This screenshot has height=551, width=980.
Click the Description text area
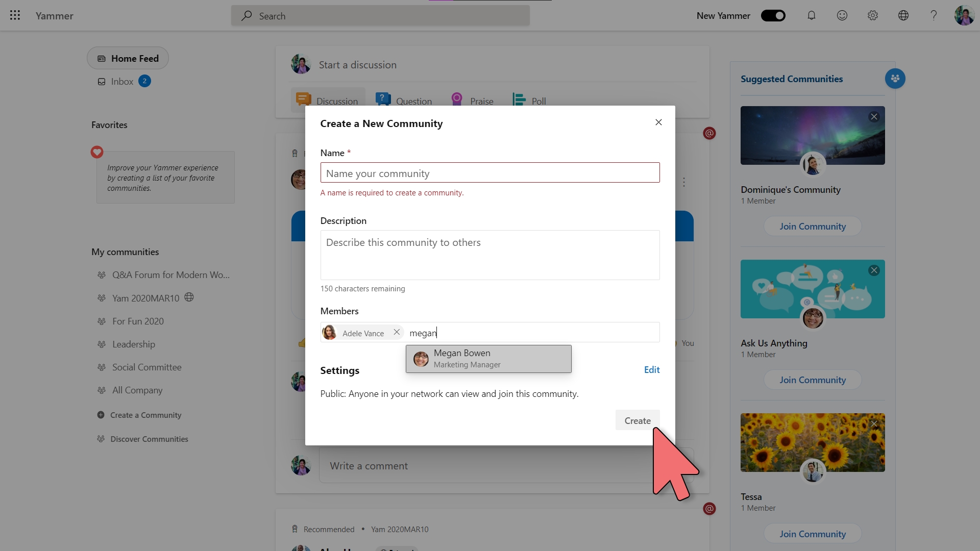click(x=490, y=255)
